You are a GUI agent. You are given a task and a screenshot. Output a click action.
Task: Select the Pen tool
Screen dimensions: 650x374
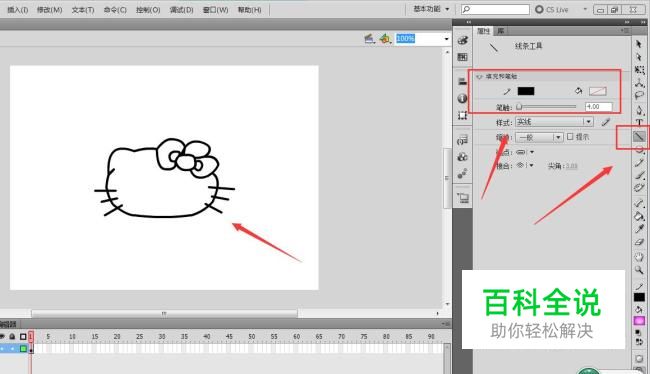(639, 110)
